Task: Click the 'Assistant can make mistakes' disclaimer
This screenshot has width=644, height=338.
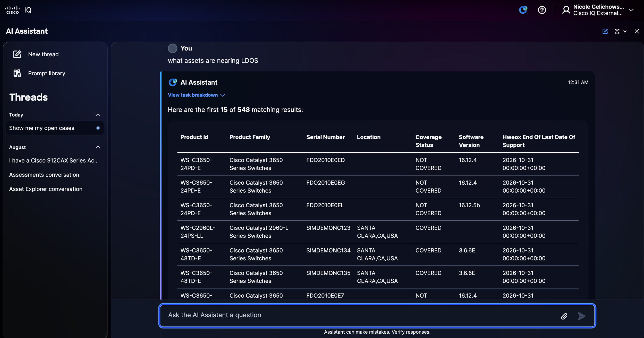Action: tap(377, 332)
